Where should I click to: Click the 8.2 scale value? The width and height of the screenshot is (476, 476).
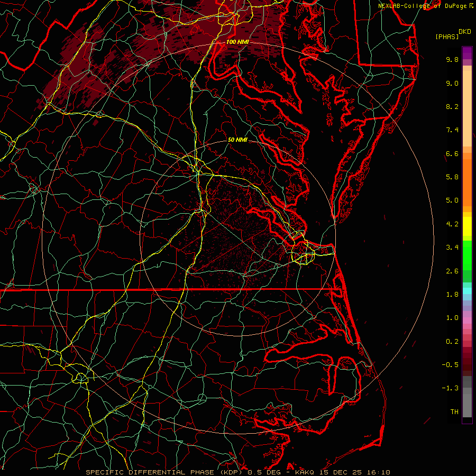452,106
